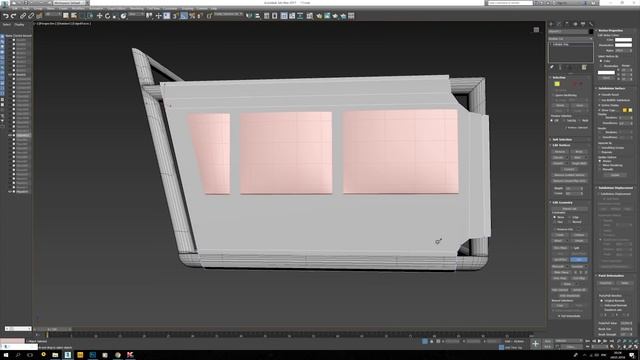Screen dimensions: 640x360
Task: Open Configure Modifier Sets icon
Action: click(x=584, y=67)
